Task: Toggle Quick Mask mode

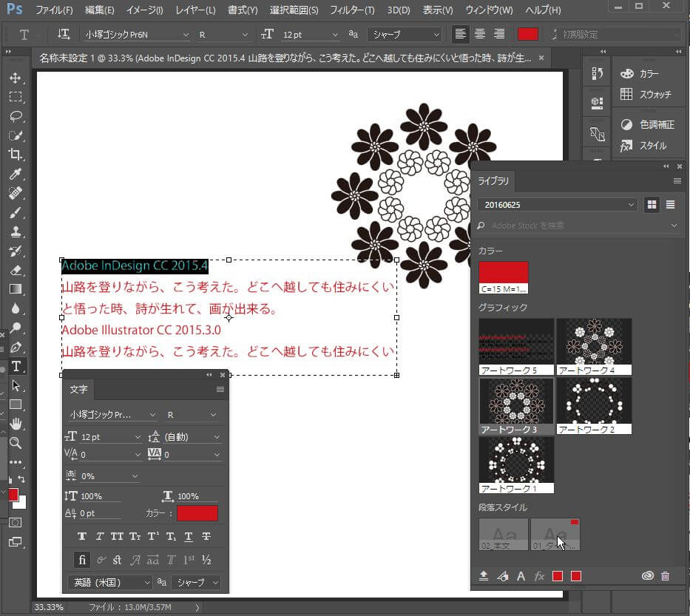Action: [16, 523]
